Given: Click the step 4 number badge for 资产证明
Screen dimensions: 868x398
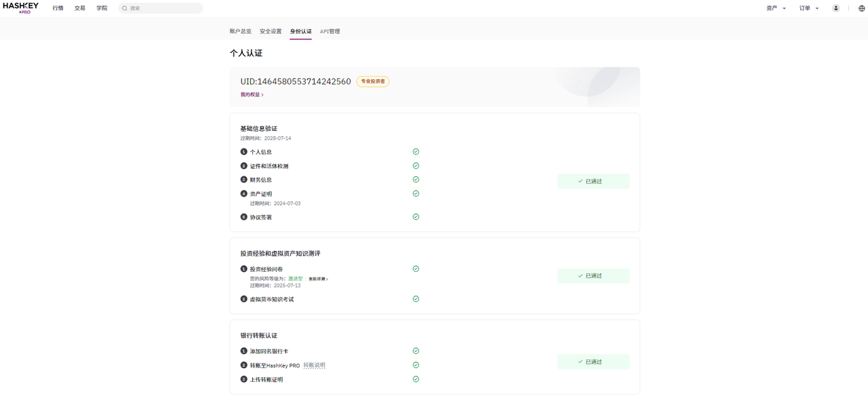Looking at the screenshot, I should (244, 193).
